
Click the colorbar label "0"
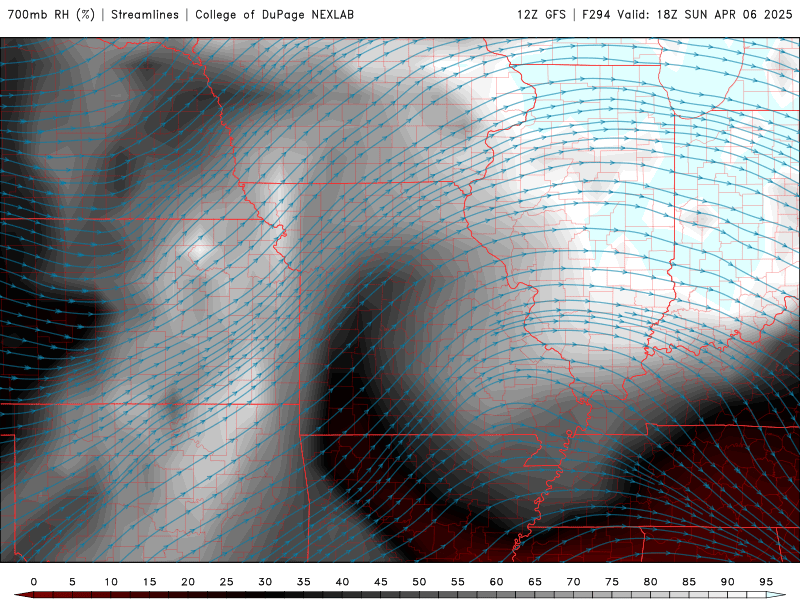[x=34, y=582]
